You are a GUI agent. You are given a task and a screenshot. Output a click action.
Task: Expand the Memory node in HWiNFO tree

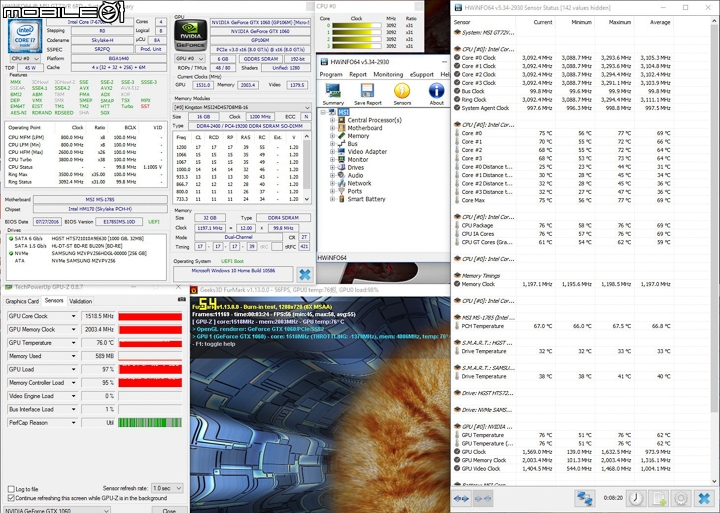point(332,136)
